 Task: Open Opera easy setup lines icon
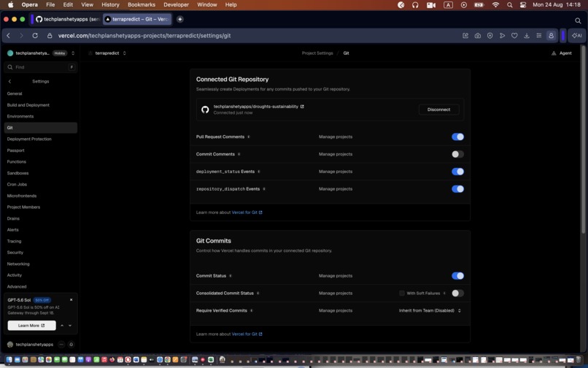click(539, 36)
